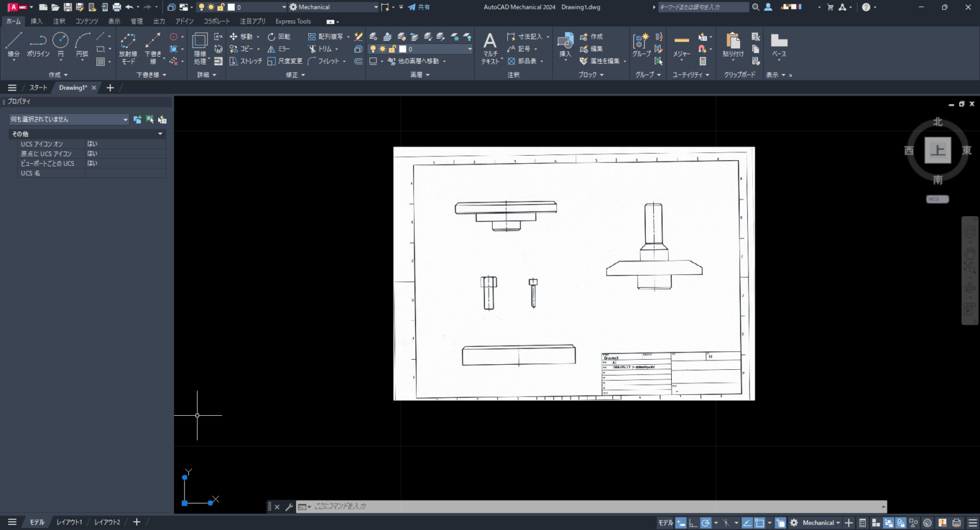980x530 pixels.
Task: Open the quick calculator icon in ユーティリティ
Action: coord(702,61)
